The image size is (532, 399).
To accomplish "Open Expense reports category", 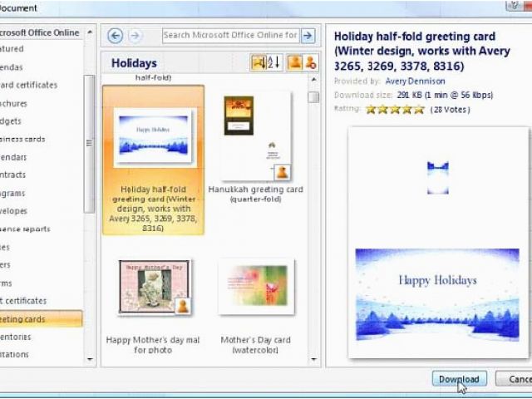I will [x=25, y=229].
